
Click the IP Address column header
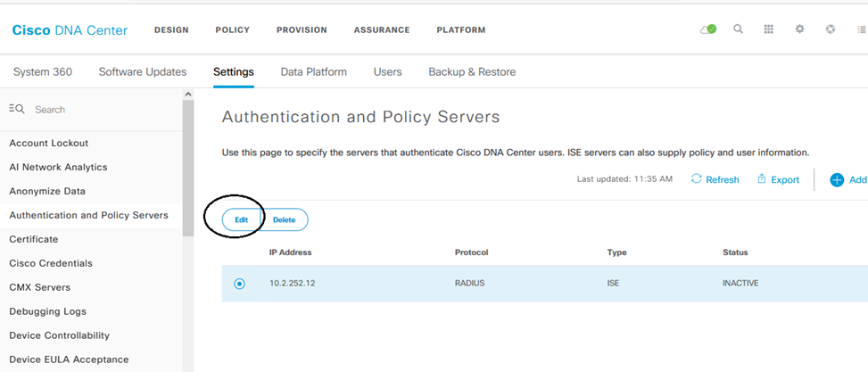pyautogui.click(x=291, y=252)
